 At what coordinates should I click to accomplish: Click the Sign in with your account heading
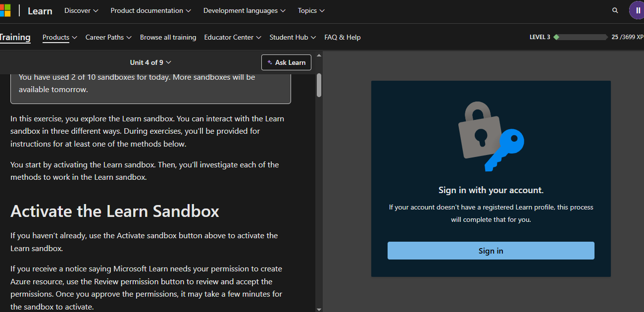(491, 190)
